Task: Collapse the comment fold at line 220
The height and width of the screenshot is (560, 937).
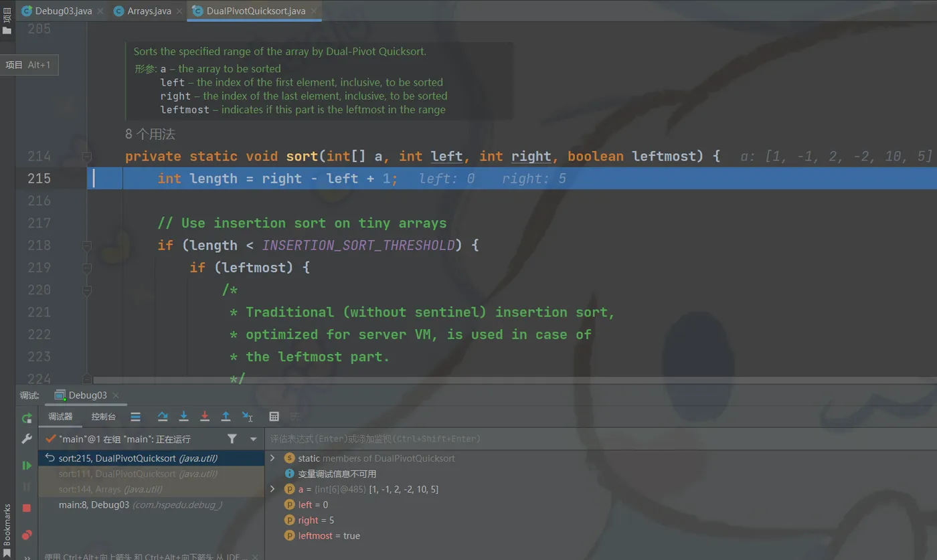Action: 87,290
